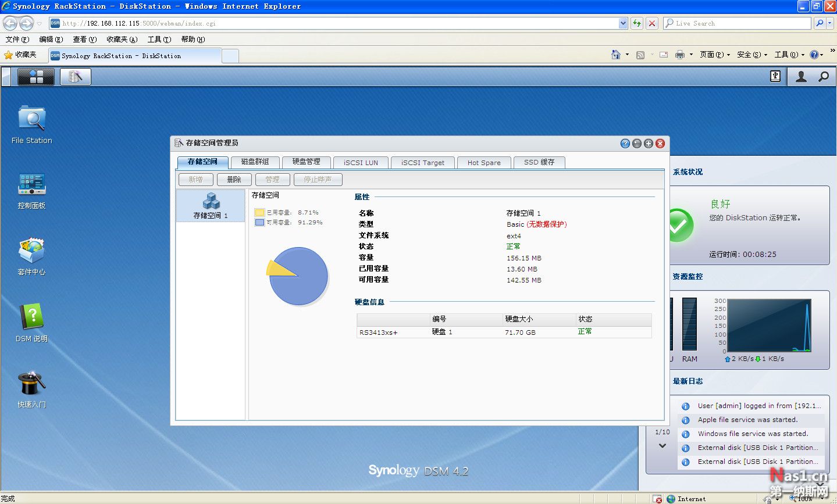Open 查看(V) browser menu
Screen dimensions: 837x504
[85, 40]
